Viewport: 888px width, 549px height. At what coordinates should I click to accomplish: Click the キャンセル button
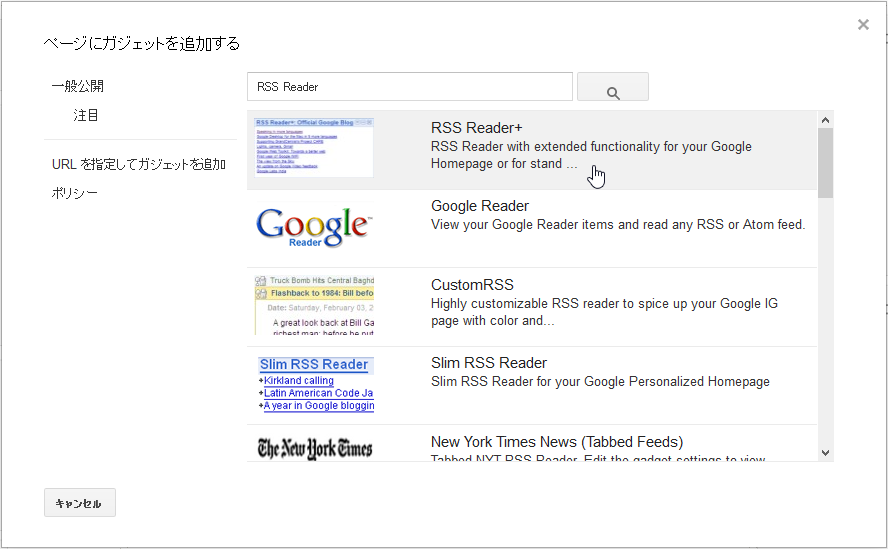click(80, 503)
